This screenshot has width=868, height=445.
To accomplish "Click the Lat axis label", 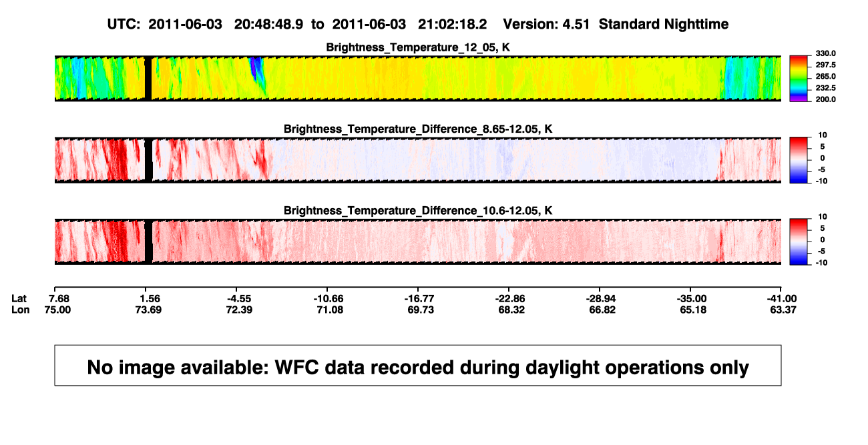I will tap(19, 298).
